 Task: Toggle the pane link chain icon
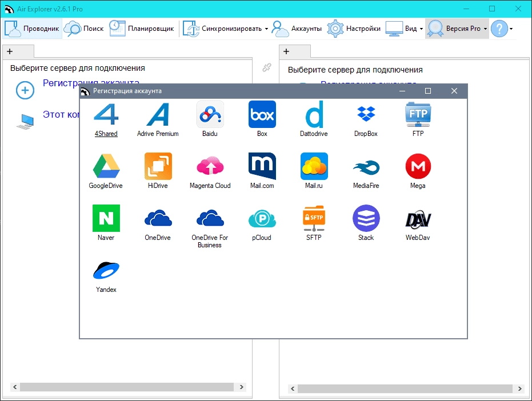pyautogui.click(x=267, y=67)
